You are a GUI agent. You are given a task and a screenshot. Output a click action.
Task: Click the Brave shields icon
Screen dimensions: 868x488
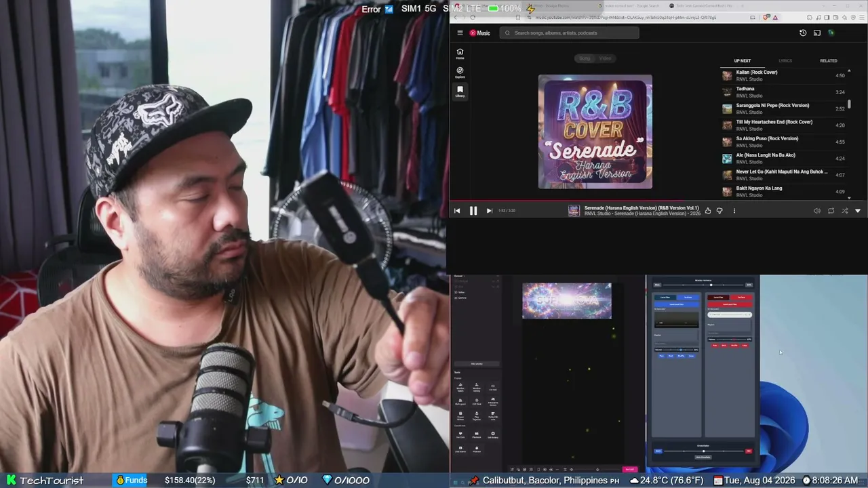tap(767, 18)
